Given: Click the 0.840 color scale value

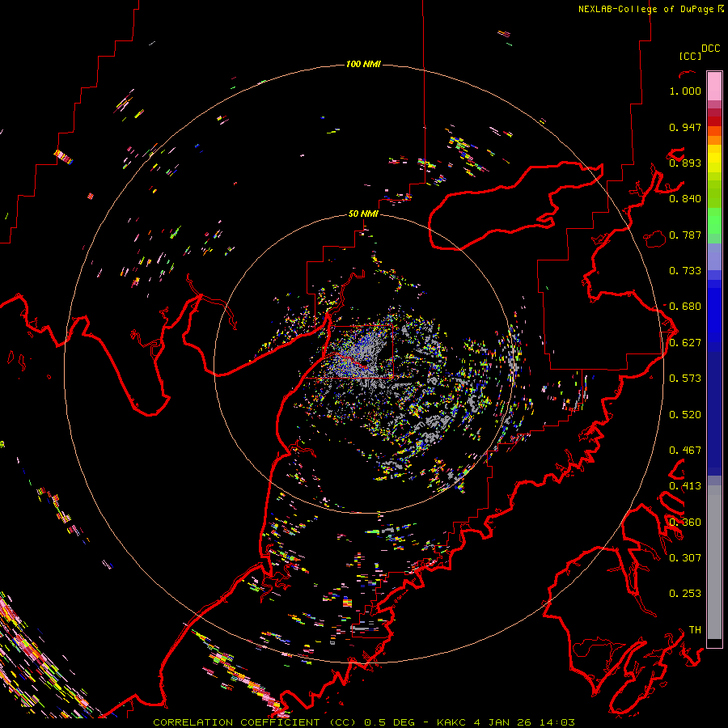Looking at the screenshot, I should tap(685, 199).
